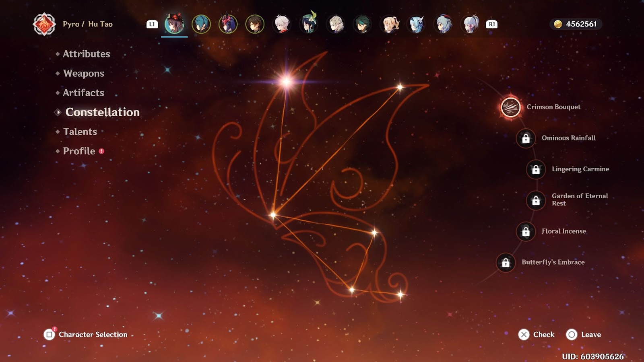Click the locked Lingering Carmine icon
644x362 pixels.
536,169
